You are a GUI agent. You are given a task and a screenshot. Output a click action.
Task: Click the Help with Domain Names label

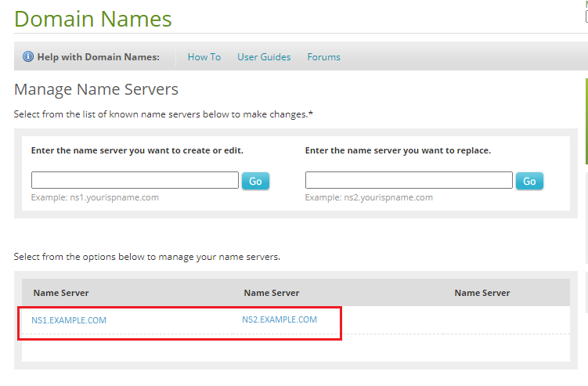(x=98, y=57)
